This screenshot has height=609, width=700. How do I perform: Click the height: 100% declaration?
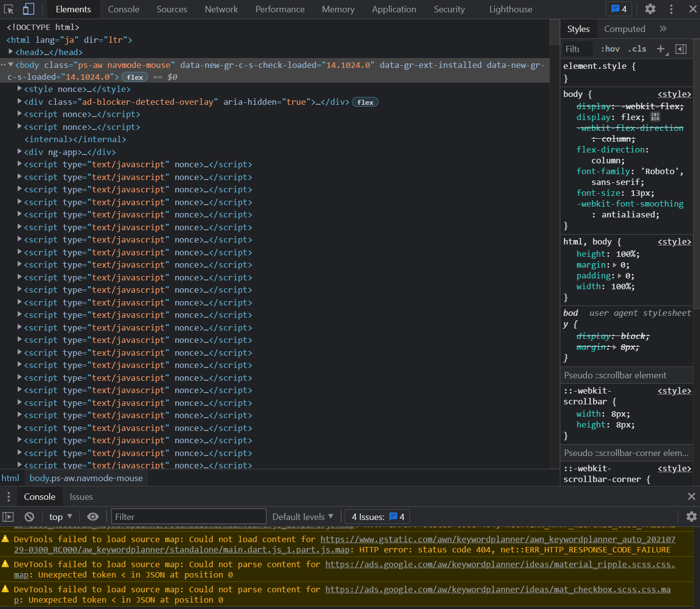click(x=608, y=254)
